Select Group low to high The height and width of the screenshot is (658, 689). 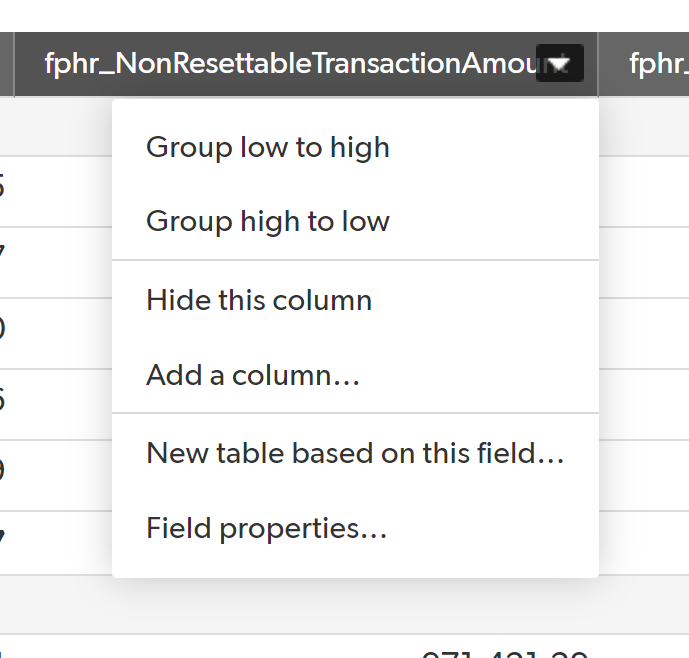coord(268,147)
